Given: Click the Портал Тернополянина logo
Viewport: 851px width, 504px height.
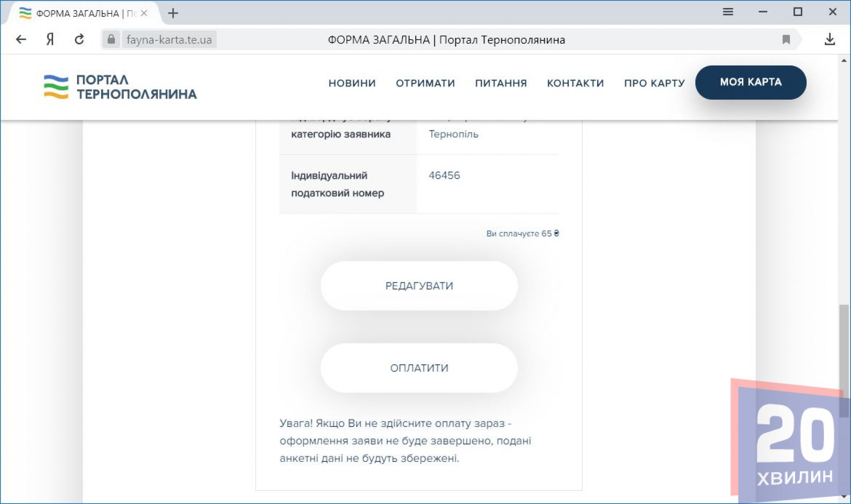Looking at the screenshot, I should pyautogui.click(x=120, y=87).
